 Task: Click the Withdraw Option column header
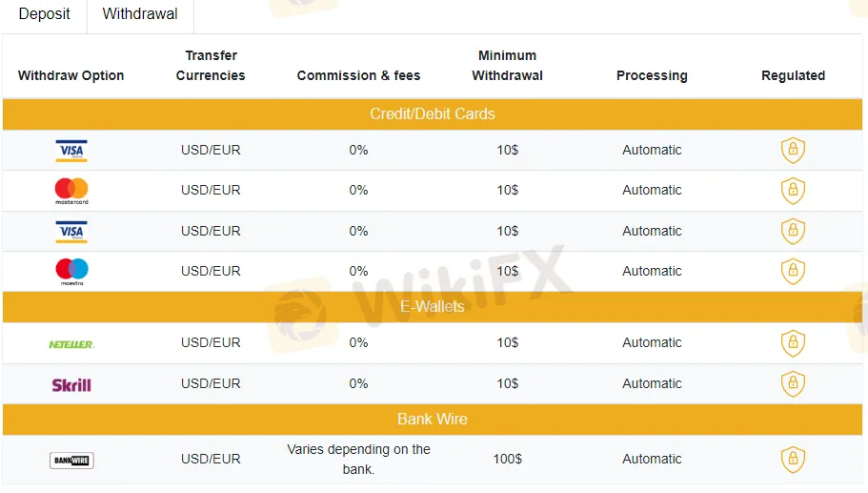[71, 75]
